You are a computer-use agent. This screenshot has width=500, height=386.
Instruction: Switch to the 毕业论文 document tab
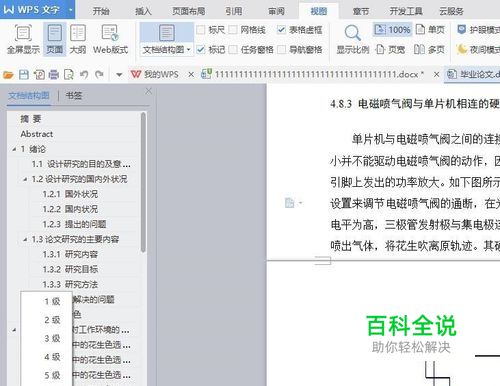coord(473,74)
